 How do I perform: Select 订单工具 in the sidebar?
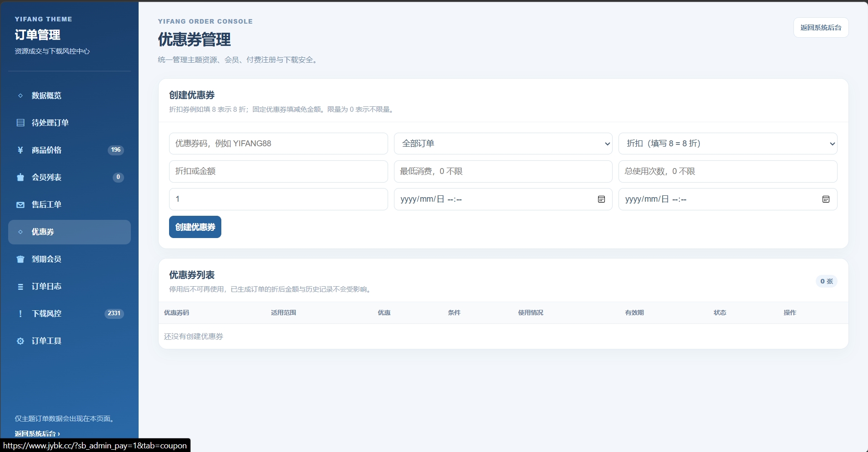(70, 341)
